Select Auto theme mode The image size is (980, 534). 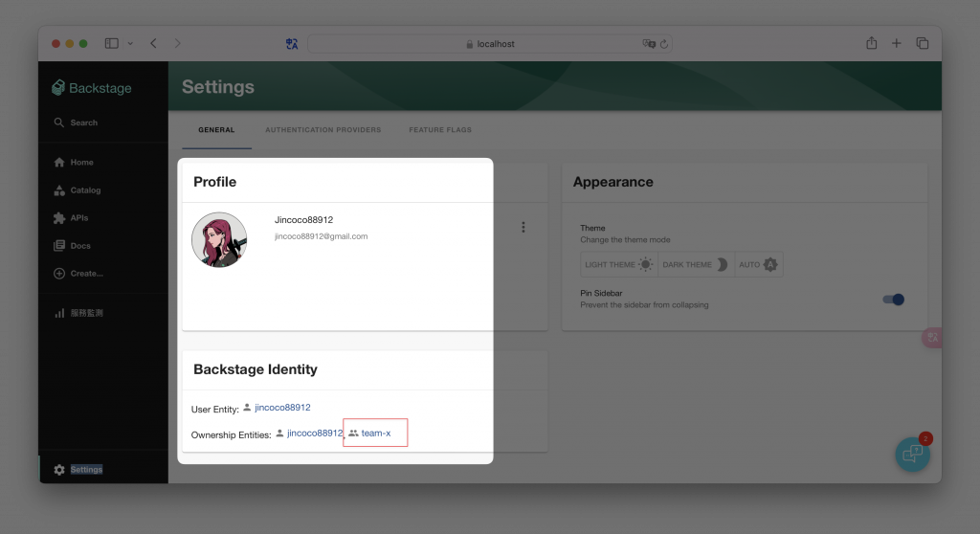(x=758, y=264)
